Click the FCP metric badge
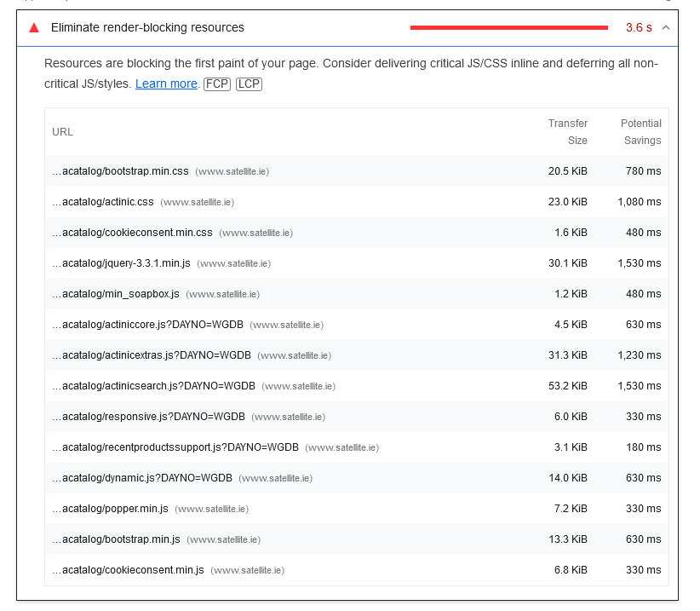 coord(217,84)
